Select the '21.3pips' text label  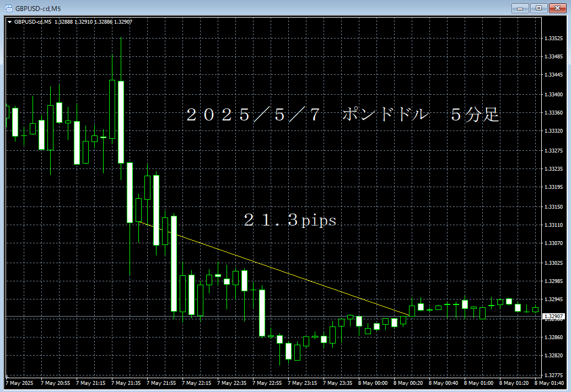pyautogui.click(x=290, y=220)
